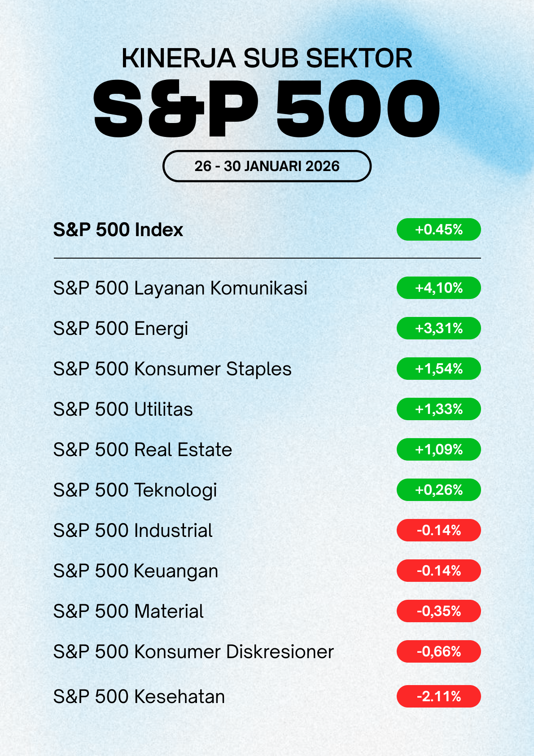
Task: Select the S&P 500 Konsumer Diskresioner label
Action: 193,652
